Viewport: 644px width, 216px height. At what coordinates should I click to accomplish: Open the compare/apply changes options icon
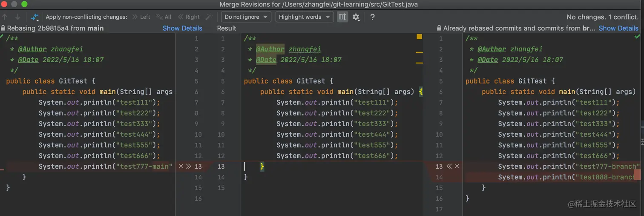click(35, 17)
